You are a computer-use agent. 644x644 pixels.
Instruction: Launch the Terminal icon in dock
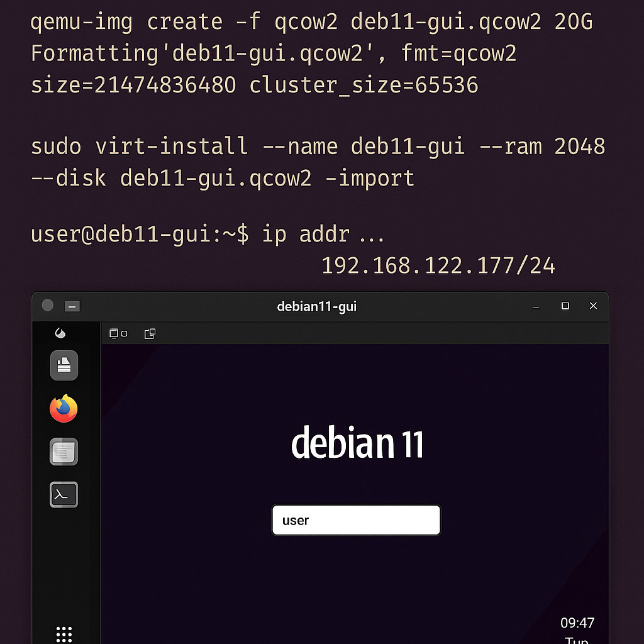64,494
